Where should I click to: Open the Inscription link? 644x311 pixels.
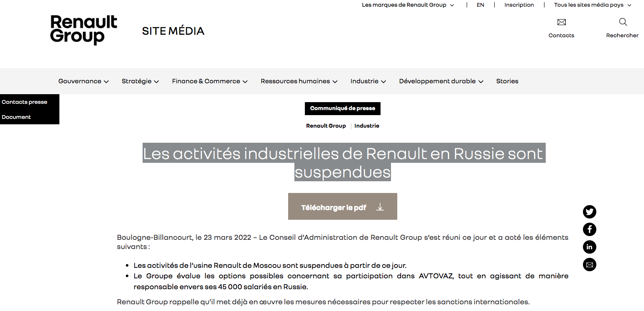click(519, 5)
